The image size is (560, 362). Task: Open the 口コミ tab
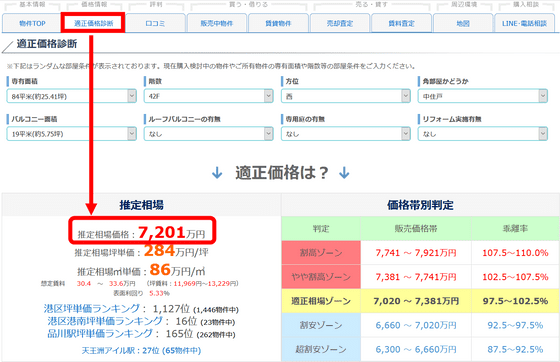tap(155, 24)
